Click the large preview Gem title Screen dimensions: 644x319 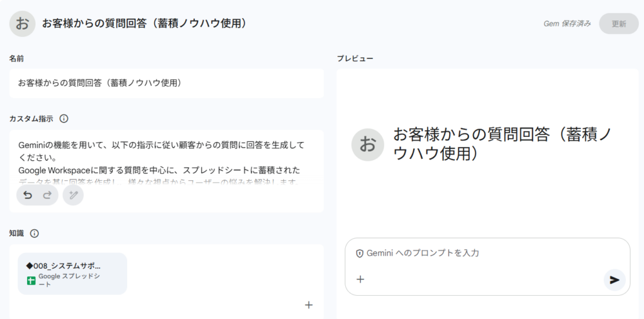(503, 144)
